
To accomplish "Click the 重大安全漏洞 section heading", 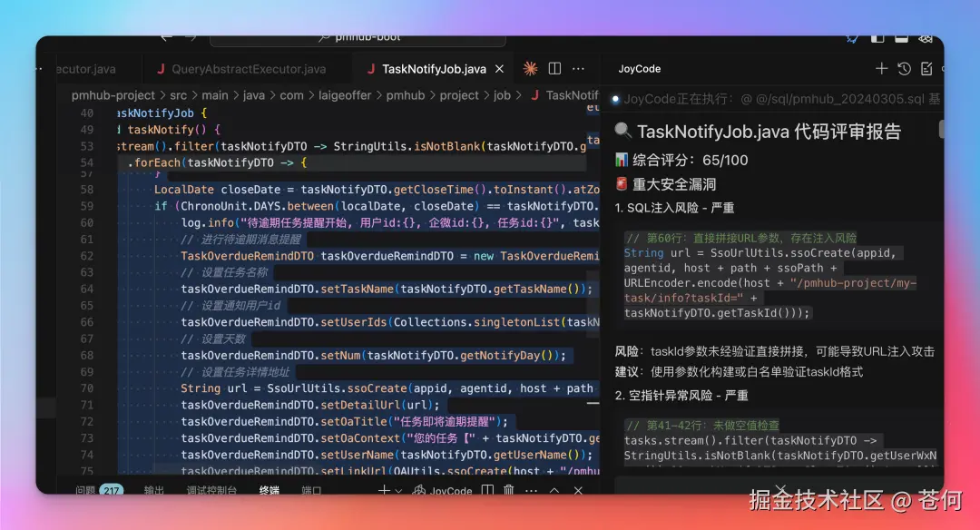I will pos(666,184).
